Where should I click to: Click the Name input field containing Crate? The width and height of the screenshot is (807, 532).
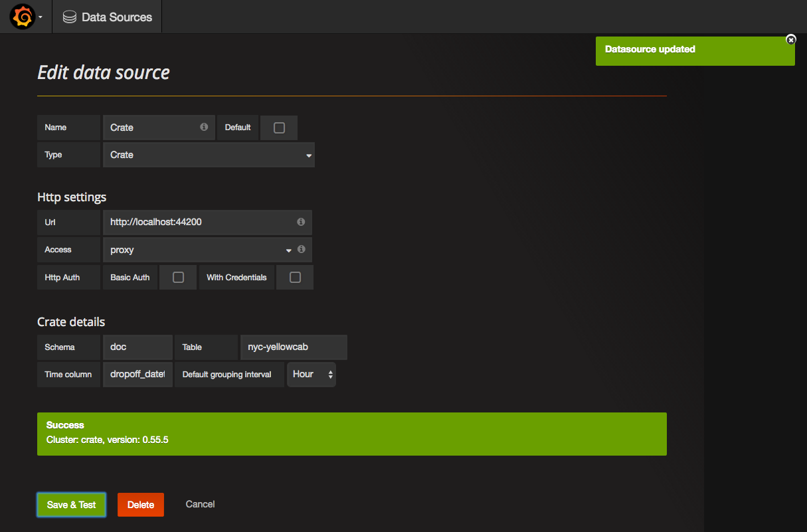tap(159, 128)
